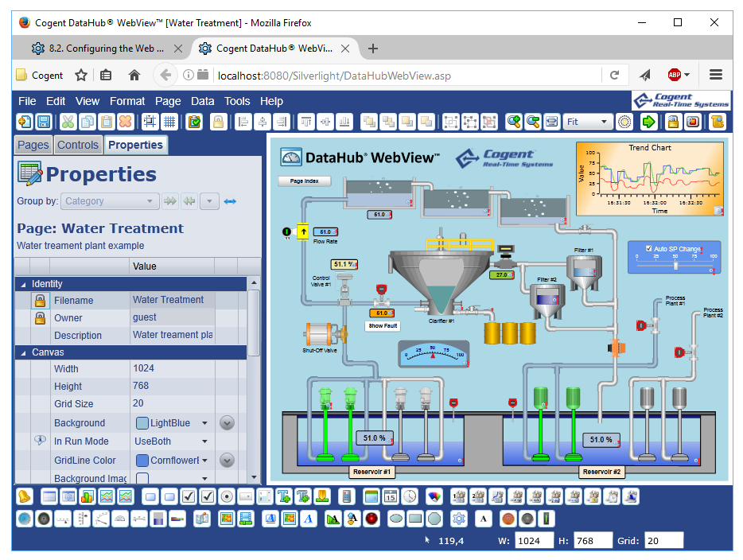Select the map control icon
Viewport: 743px width, 560px height.
pyautogui.click(x=202, y=519)
